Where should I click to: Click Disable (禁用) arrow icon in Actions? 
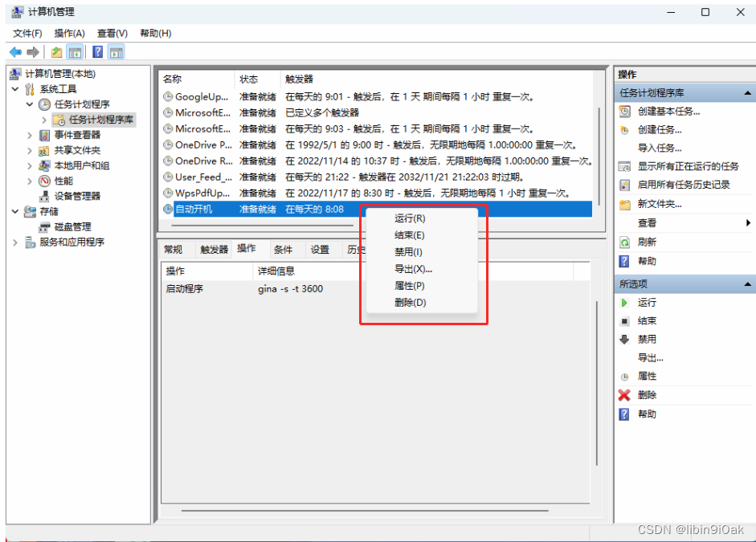tap(624, 340)
